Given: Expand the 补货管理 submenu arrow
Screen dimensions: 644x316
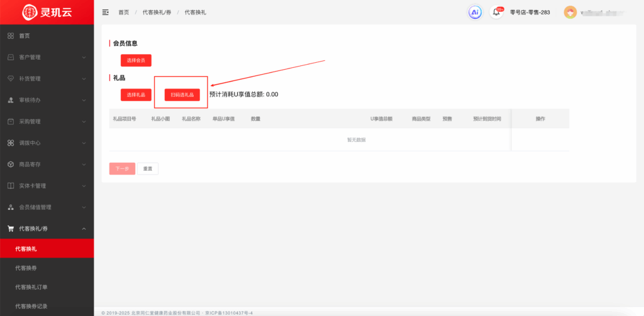Looking at the screenshot, I should pyautogui.click(x=84, y=79).
